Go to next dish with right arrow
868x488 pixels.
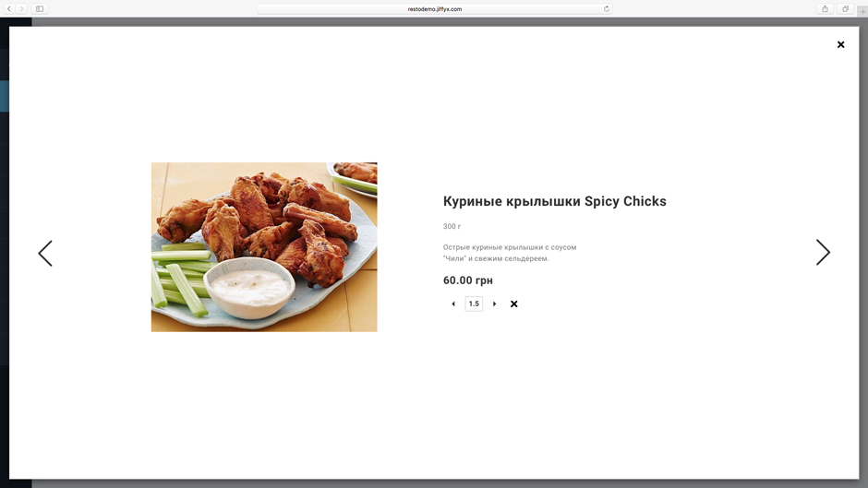(x=823, y=253)
